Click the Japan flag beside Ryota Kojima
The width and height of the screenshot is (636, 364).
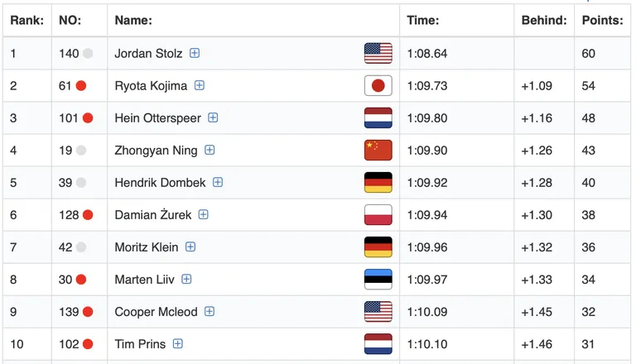tap(378, 85)
